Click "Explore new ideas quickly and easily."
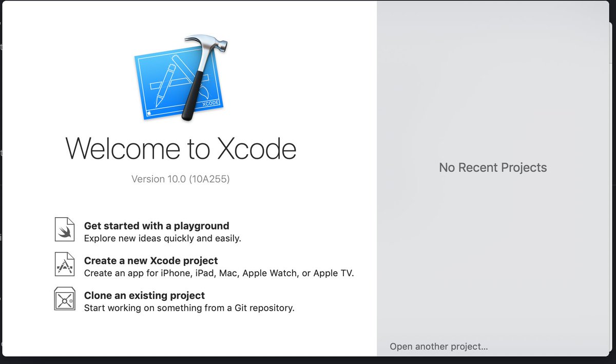 pyautogui.click(x=163, y=238)
